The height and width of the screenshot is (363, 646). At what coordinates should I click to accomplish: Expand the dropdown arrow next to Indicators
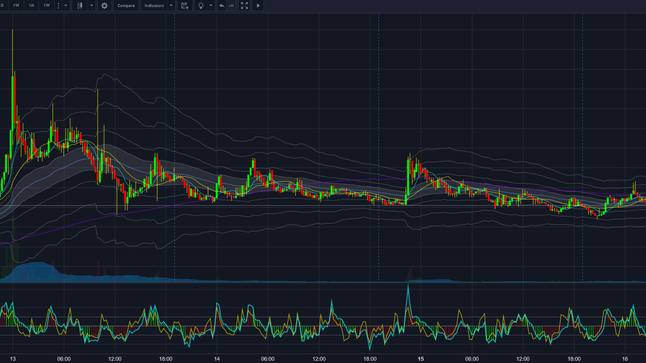point(171,6)
